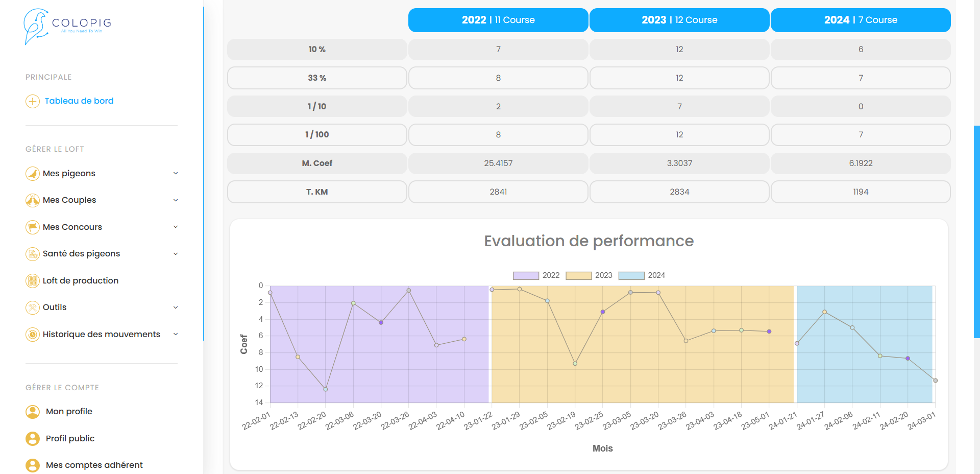Select the 2023 | 12 Course header
Viewport: 980px width, 474px height.
point(679,20)
